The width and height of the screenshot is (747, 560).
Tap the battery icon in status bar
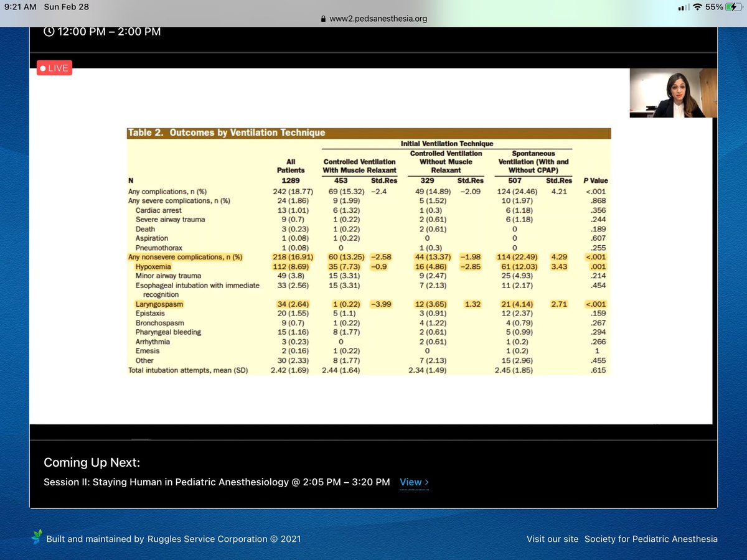click(733, 7)
